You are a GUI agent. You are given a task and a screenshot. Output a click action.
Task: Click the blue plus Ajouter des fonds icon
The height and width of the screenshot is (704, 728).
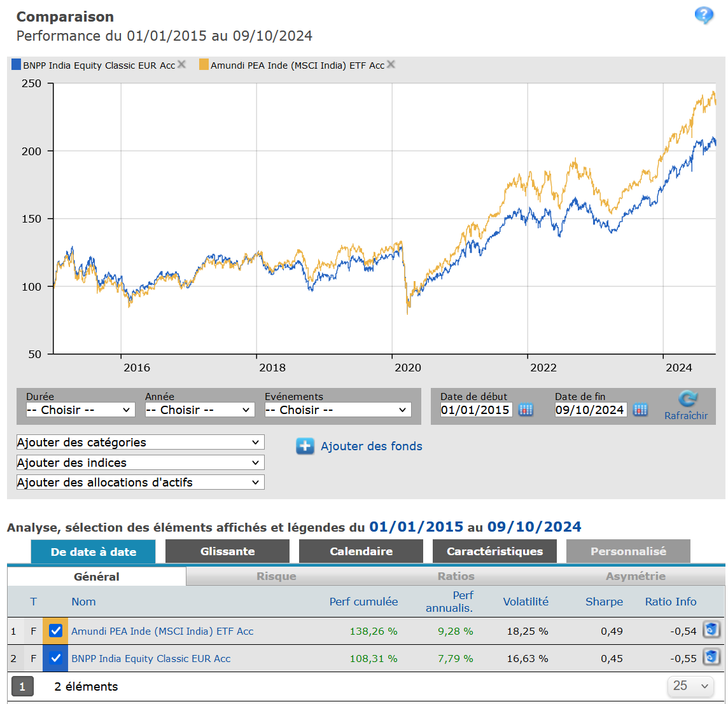(305, 446)
